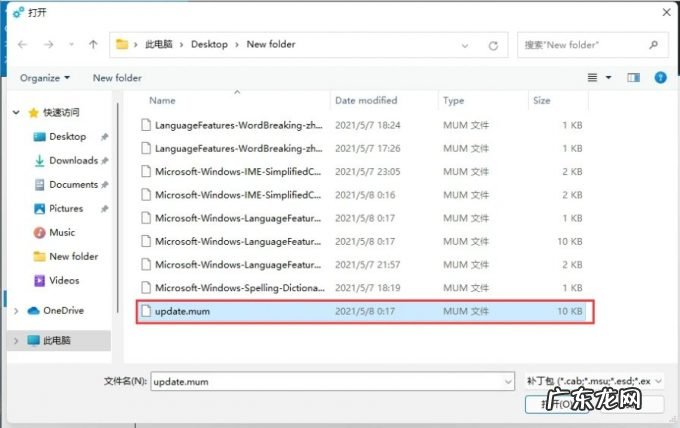The image size is (680, 428).
Task: Select LanguageFeatures-WordBreaking file dated 18:24
Action: [362, 125]
